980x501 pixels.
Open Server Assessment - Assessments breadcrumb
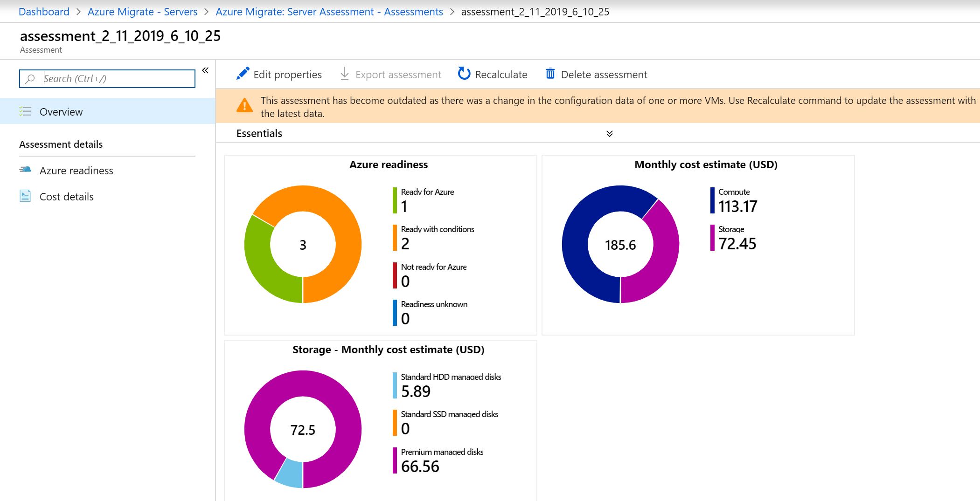click(x=329, y=12)
